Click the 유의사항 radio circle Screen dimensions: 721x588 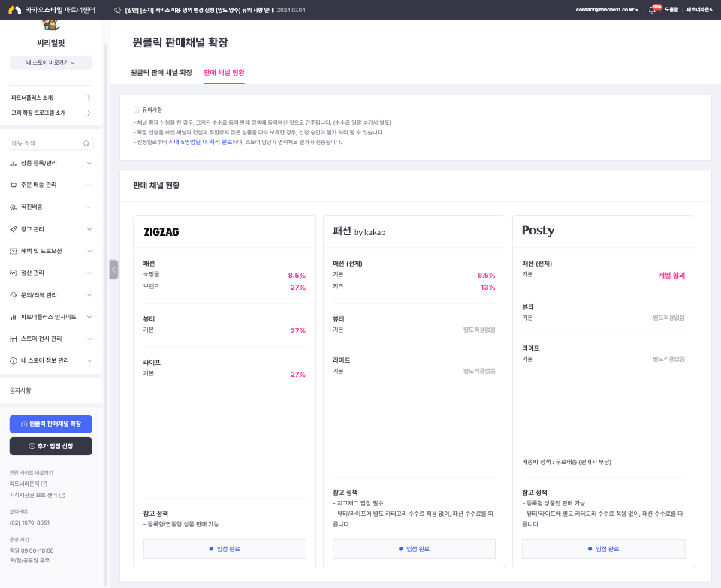click(136, 110)
